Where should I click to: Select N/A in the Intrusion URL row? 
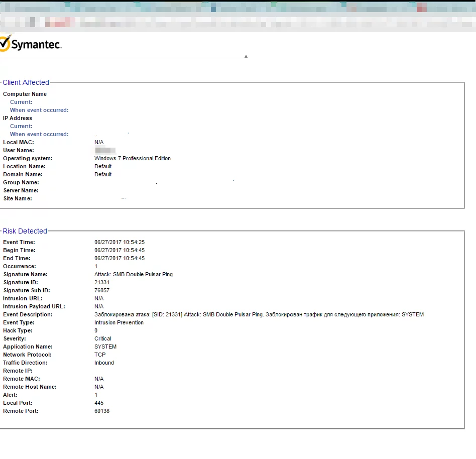pos(99,298)
